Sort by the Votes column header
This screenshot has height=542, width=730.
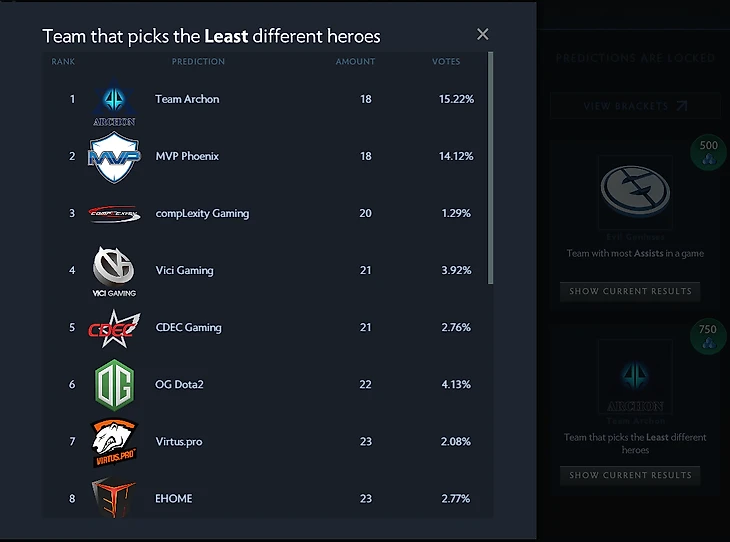pos(446,62)
